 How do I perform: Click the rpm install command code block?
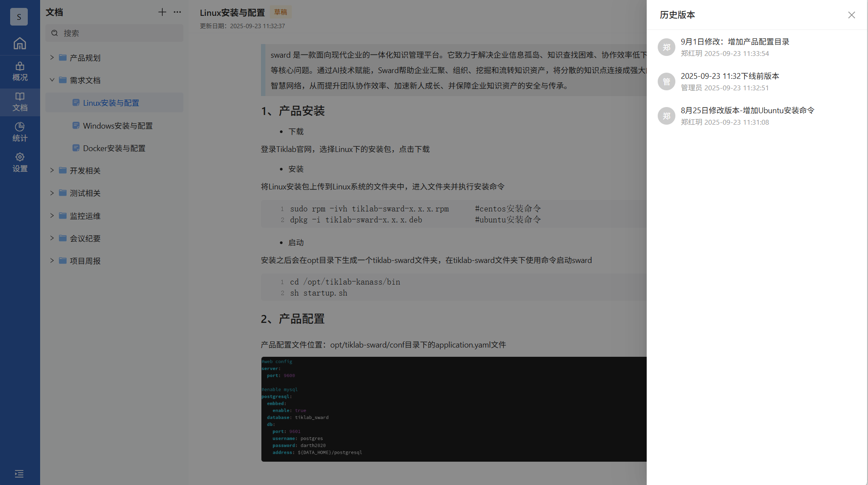point(454,214)
